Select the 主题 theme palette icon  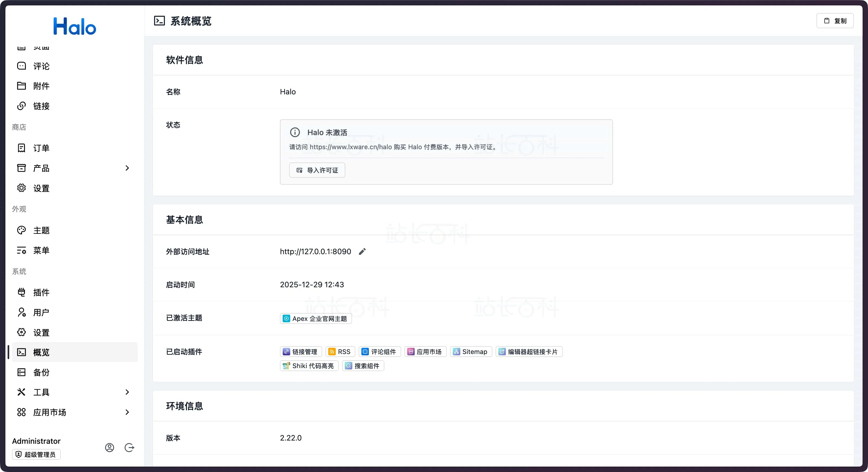[x=21, y=230]
